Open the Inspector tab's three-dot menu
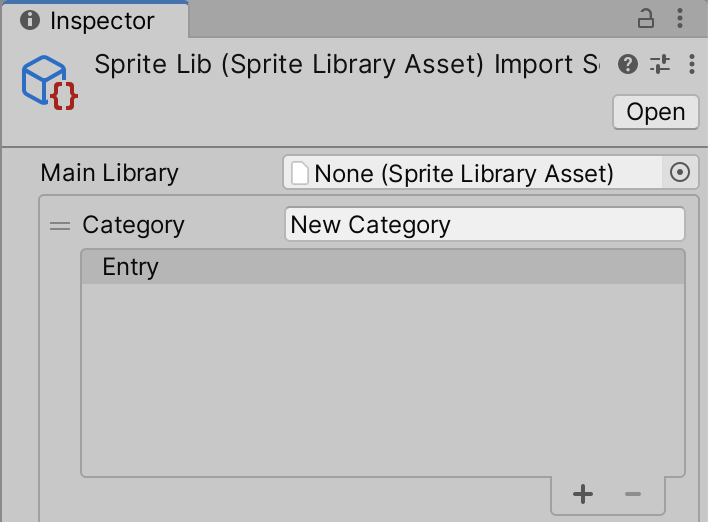This screenshot has width=708, height=522. point(680,18)
